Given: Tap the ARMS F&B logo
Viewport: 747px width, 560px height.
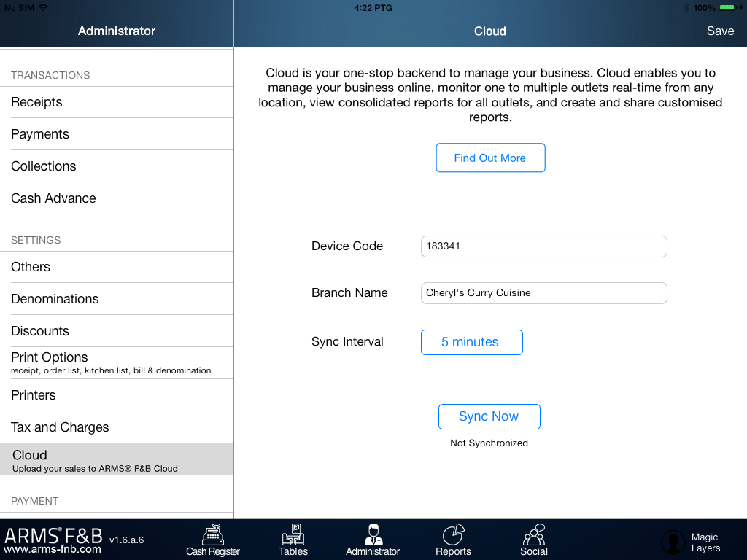Looking at the screenshot, I should (53, 540).
